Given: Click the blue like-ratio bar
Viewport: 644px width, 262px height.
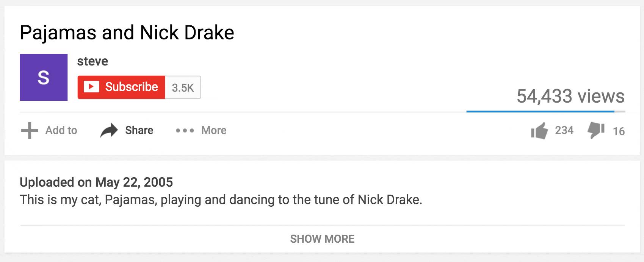Looking at the screenshot, I should [540, 112].
